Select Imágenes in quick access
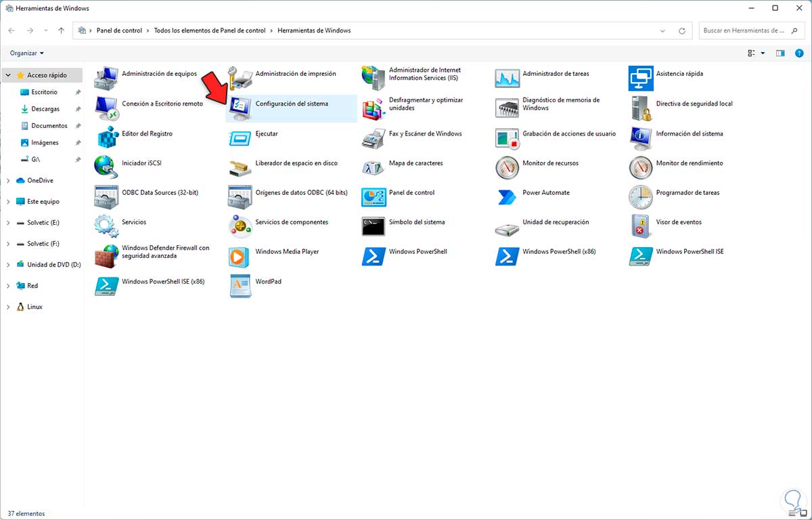 coord(45,143)
